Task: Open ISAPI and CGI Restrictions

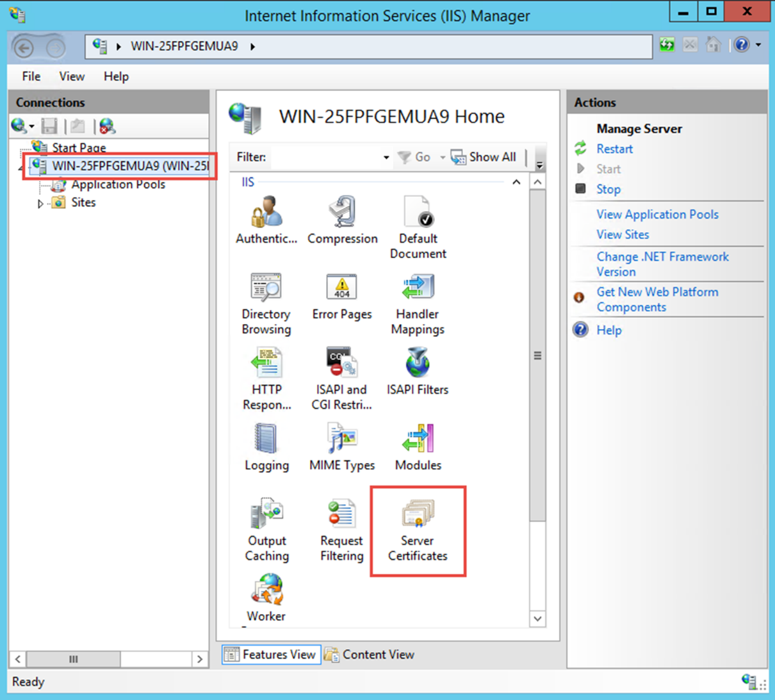Action: coord(342,379)
